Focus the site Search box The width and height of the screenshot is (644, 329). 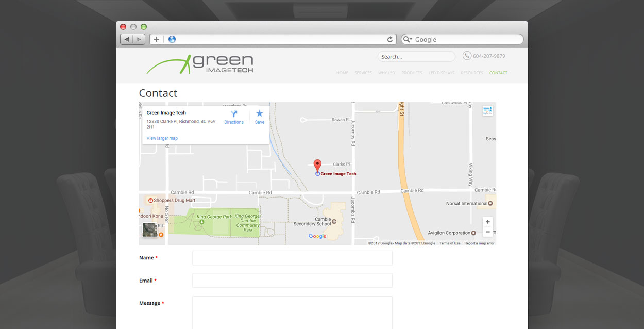tap(416, 57)
